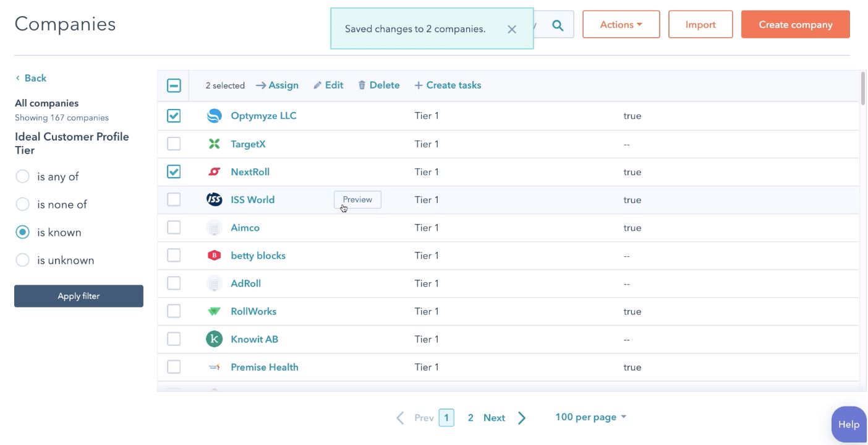Go to next page with right chevron
868x445 pixels.
click(522, 418)
